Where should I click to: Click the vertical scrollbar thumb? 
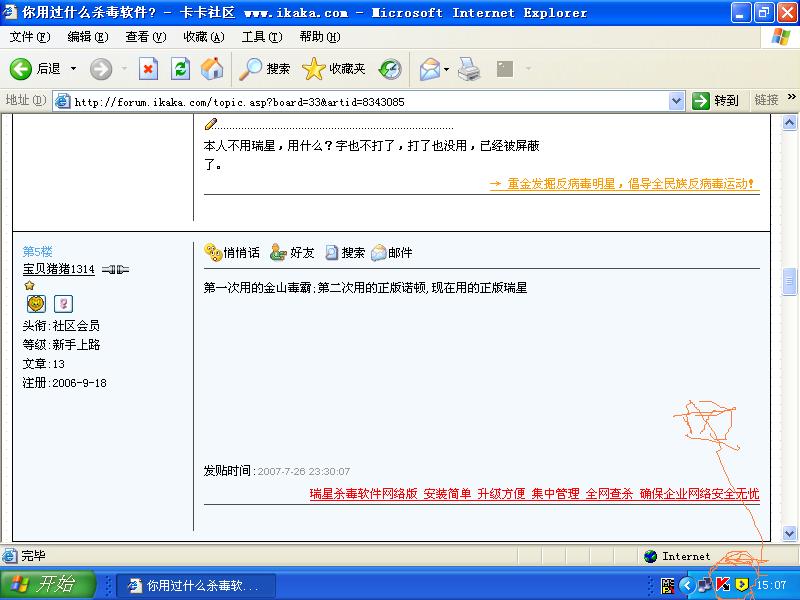tap(789, 281)
